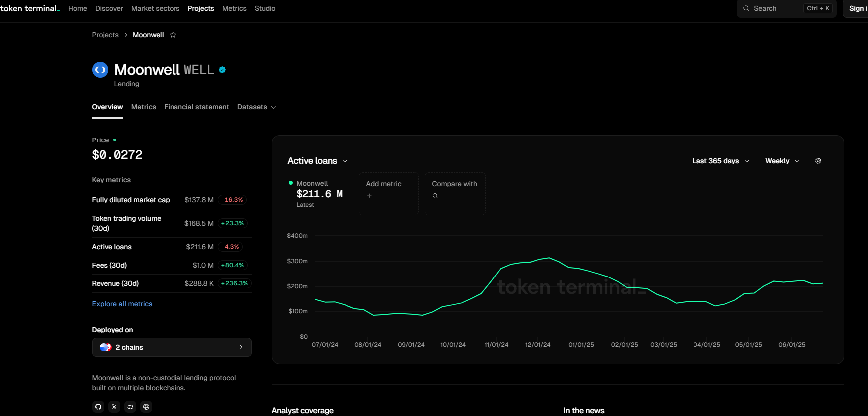The width and height of the screenshot is (868, 416).
Task: Star Moonwell as a favorite project
Action: click(x=173, y=35)
